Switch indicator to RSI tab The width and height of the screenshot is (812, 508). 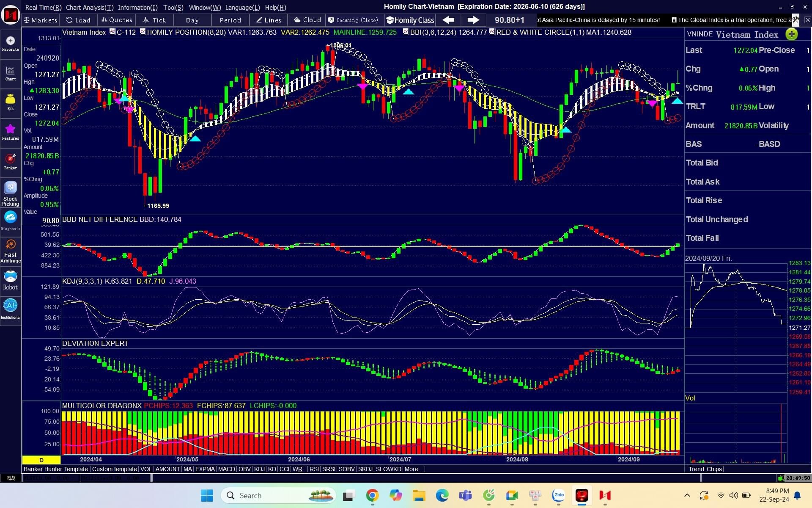(x=314, y=469)
